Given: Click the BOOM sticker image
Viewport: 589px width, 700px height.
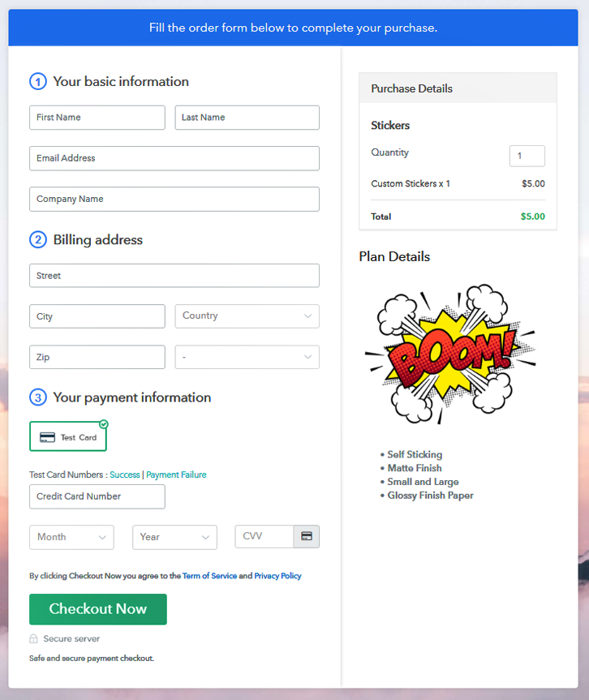Looking at the screenshot, I should pos(450,354).
